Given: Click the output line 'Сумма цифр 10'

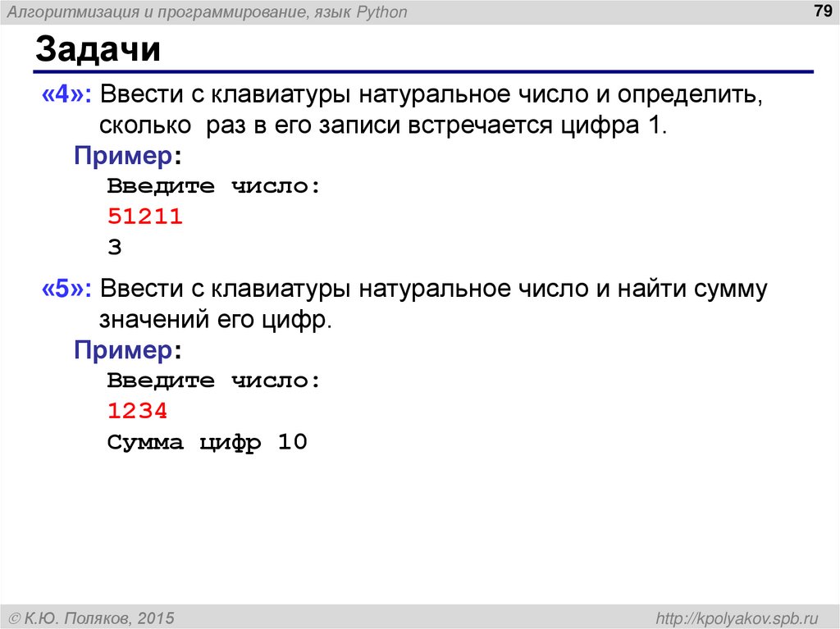Looking at the screenshot, I should [x=208, y=443].
